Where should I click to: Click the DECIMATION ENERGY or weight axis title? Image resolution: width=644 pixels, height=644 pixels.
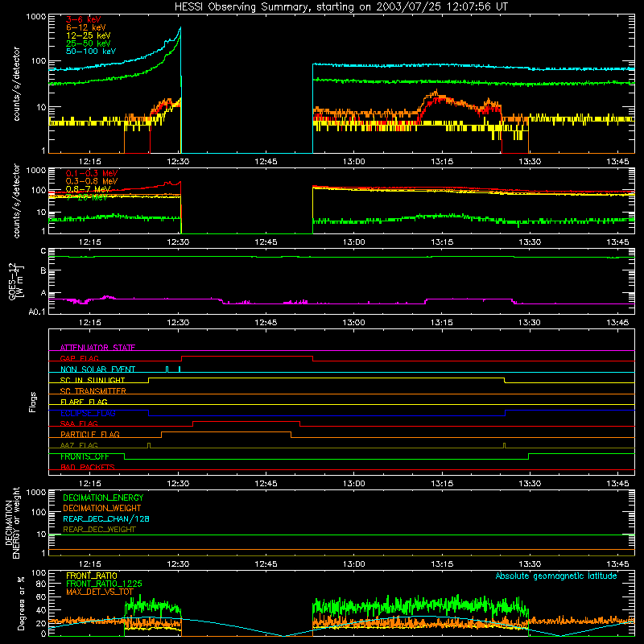point(12,522)
